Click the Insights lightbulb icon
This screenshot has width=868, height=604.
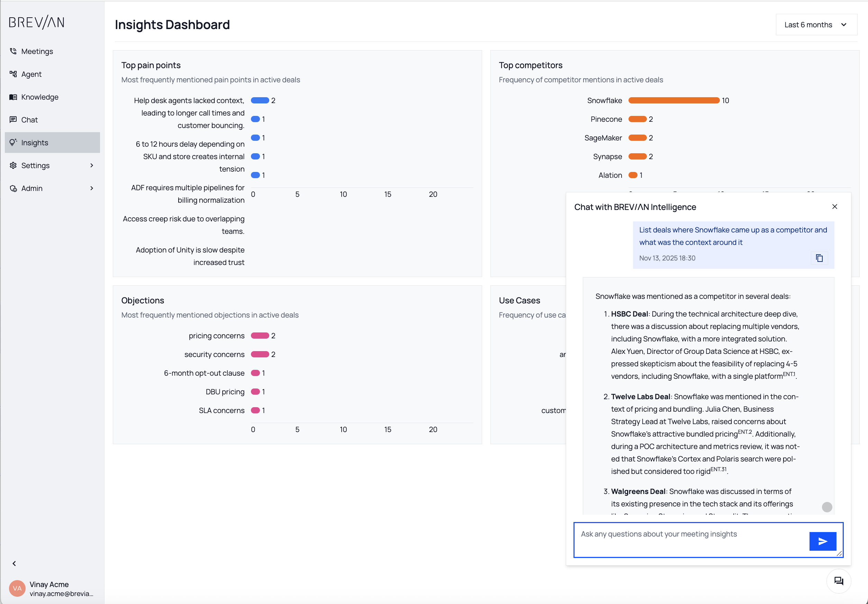[13, 143]
